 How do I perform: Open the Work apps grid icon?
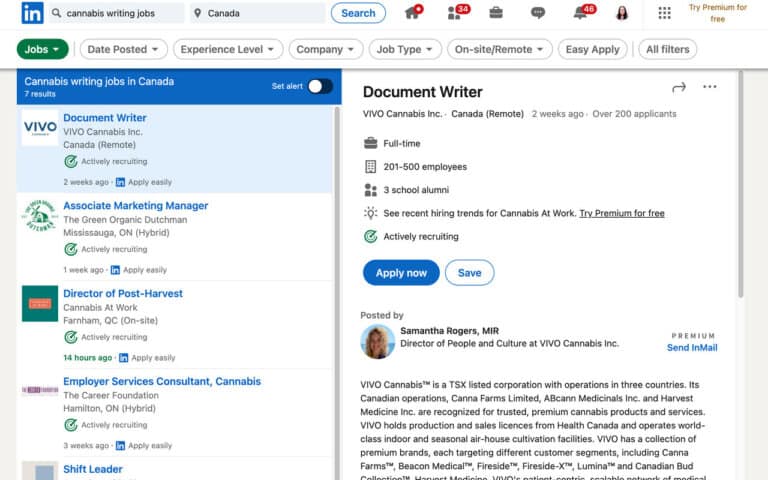point(664,13)
